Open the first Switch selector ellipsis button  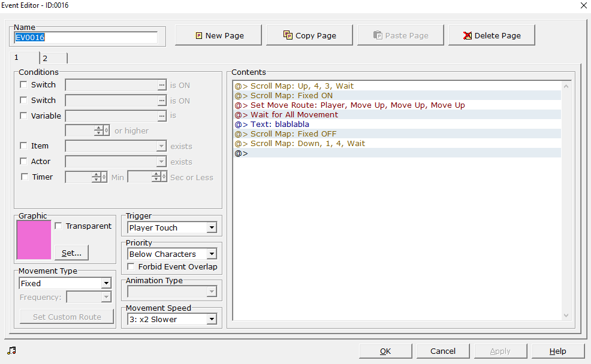click(x=162, y=85)
